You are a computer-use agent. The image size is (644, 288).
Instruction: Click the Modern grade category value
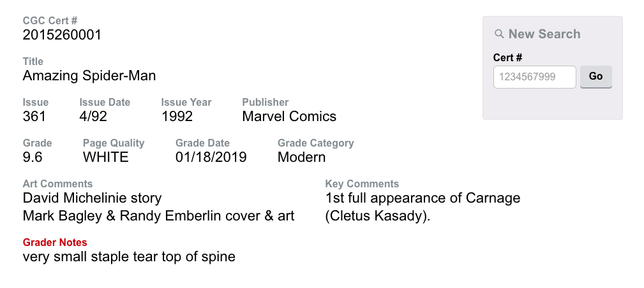click(x=301, y=157)
